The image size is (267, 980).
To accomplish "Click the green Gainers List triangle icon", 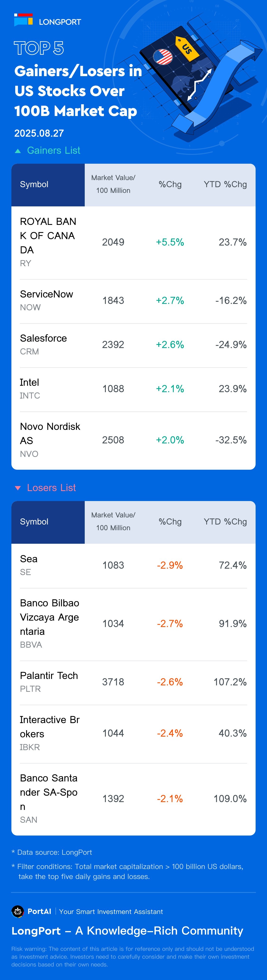I will (18, 151).
